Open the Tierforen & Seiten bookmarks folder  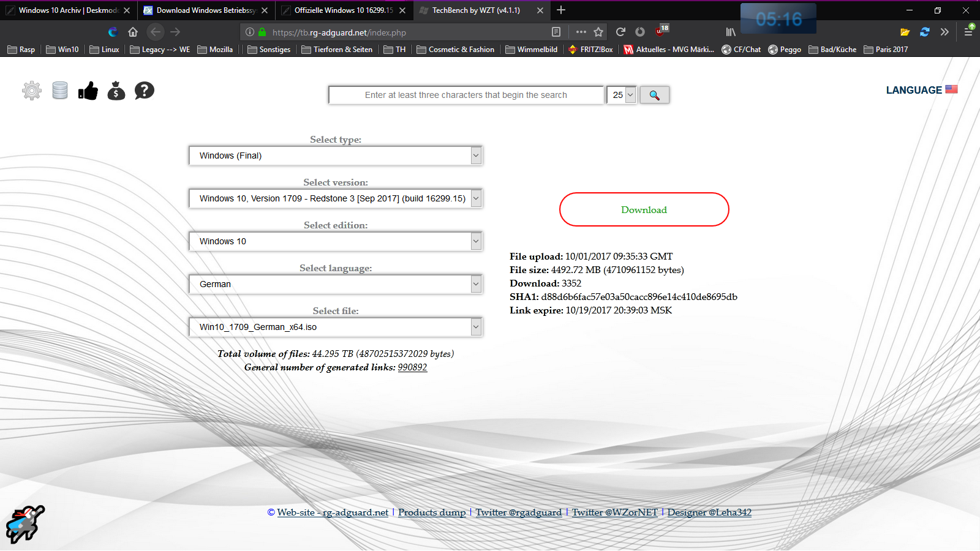(x=337, y=50)
